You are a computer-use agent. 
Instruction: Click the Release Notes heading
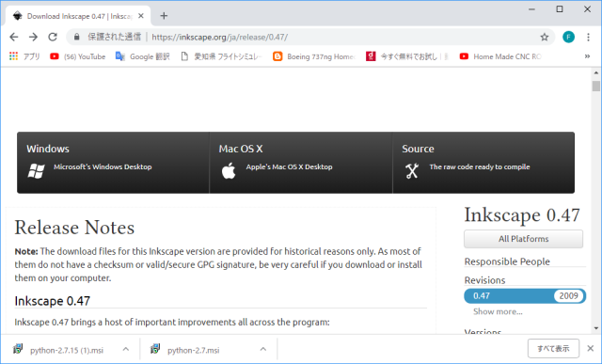pos(74,228)
